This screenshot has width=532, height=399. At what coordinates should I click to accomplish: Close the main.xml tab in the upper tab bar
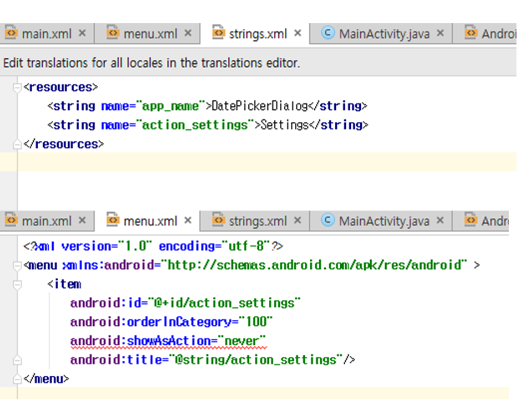coord(82,33)
